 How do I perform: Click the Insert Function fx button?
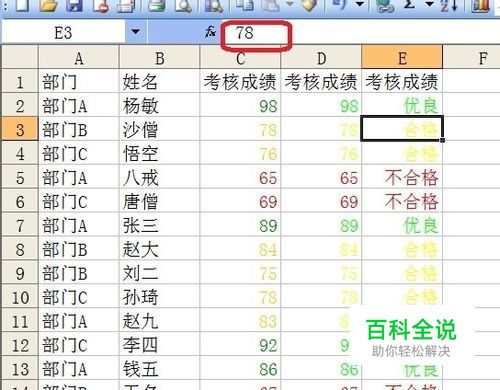point(210,32)
